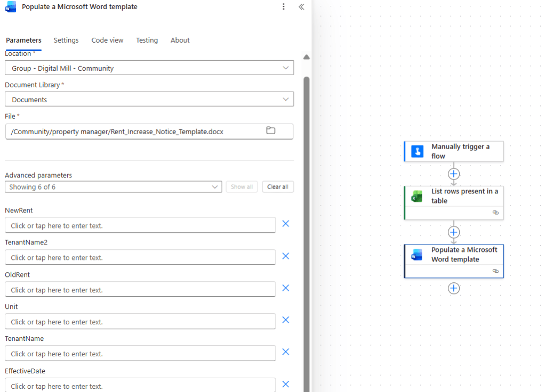Remove the OldRent parameter
The height and width of the screenshot is (392, 546).
[286, 288]
